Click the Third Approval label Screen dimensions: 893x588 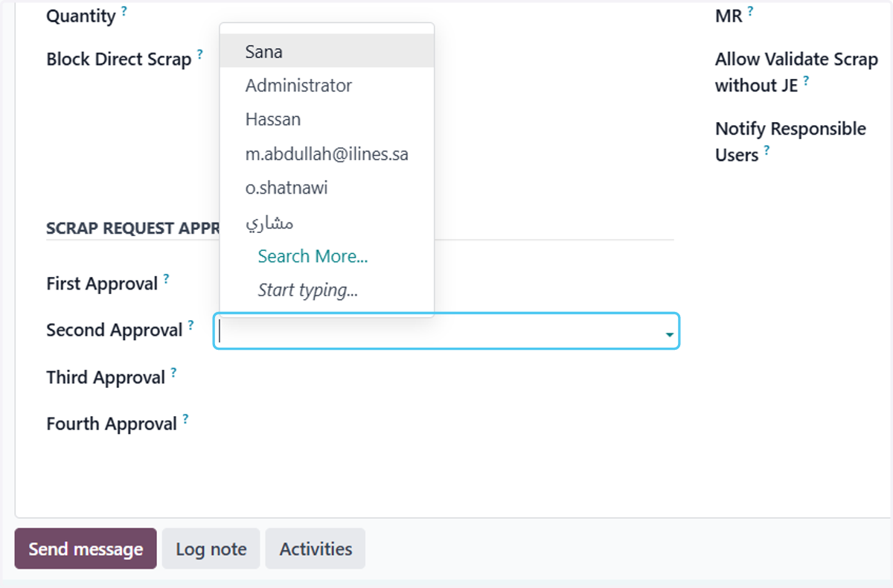pos(106,377)
